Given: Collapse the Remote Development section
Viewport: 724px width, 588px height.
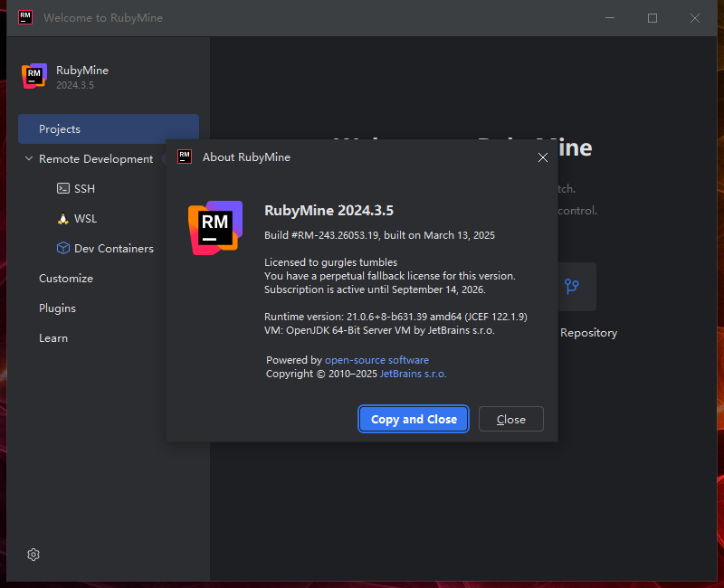Looking at the screenshot, I should (29, 159).
